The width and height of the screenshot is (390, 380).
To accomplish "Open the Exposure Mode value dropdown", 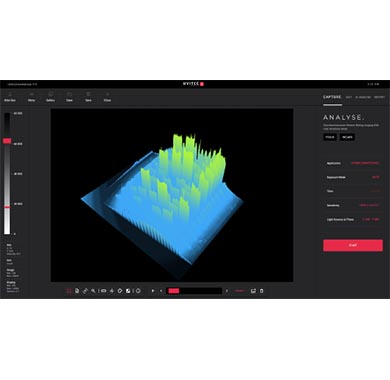I will click(376, 177).
